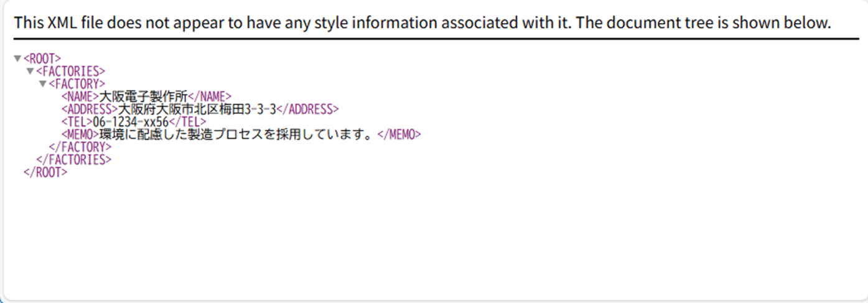
Task: Click the opening FACTORY tag
Action: (77, 83)
